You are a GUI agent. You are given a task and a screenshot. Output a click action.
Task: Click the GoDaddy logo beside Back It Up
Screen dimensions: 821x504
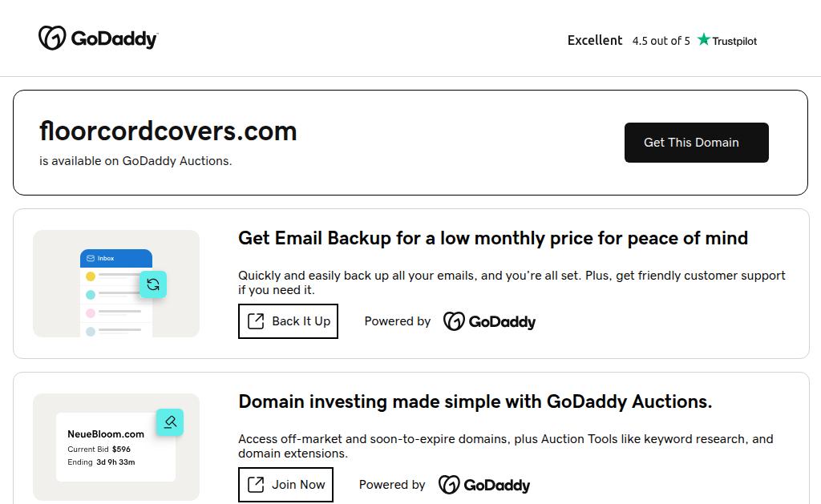coord(489,321)
